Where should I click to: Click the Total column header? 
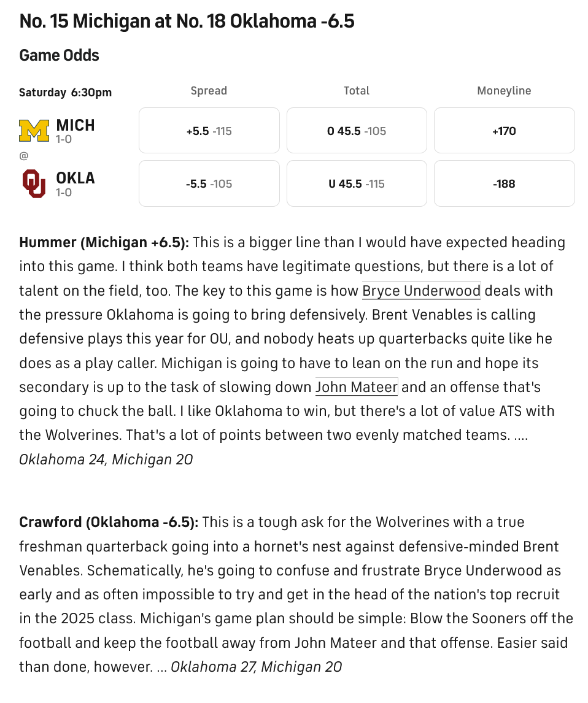pyautogui.click(x=357, y=91)
